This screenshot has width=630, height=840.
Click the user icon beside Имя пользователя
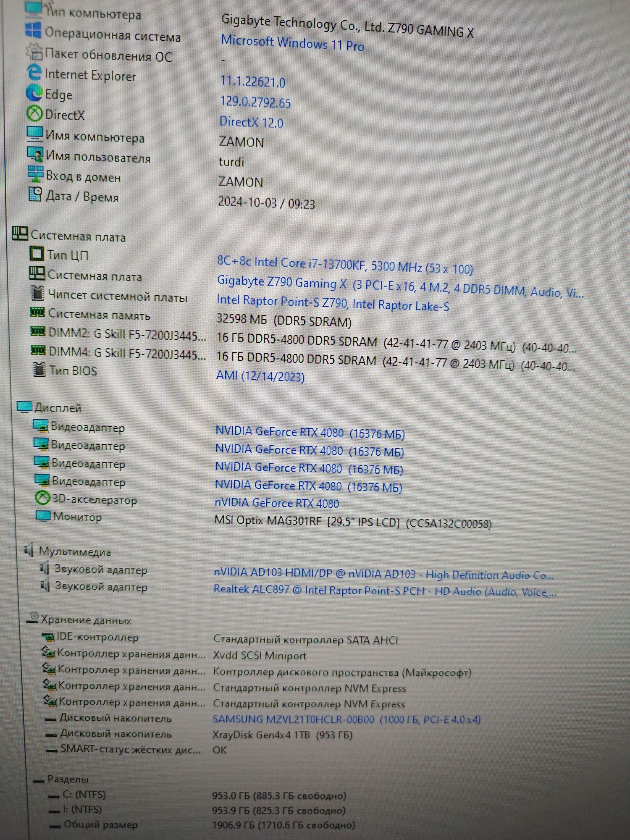pyautogui.click(x=35, y=154)
